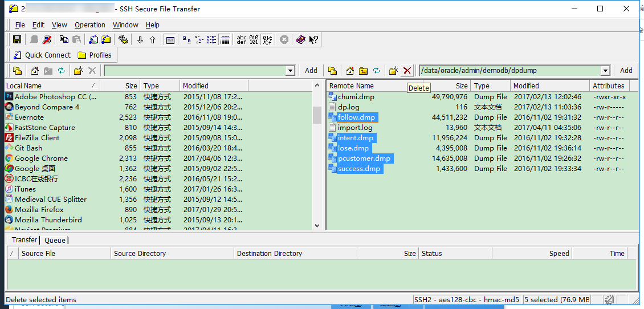
Task: Open the Profiles folder button
Action: click(x=95, y=55)
